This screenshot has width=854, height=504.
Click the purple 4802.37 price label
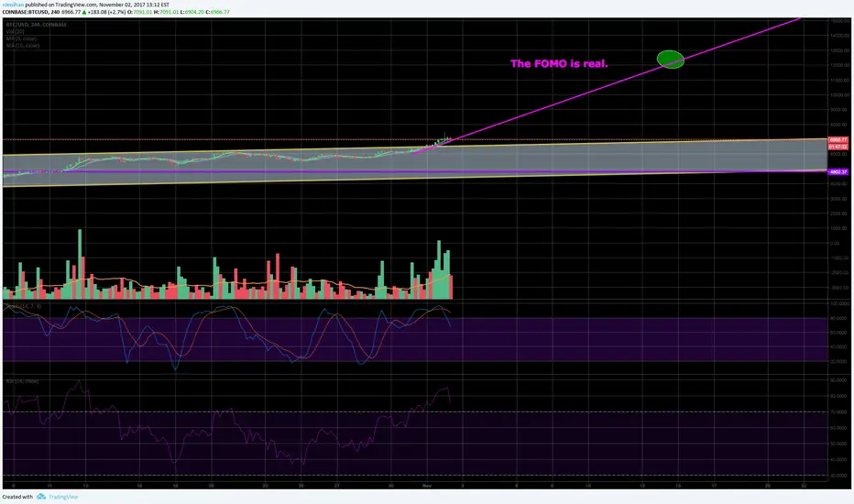(x=838, y=171)
